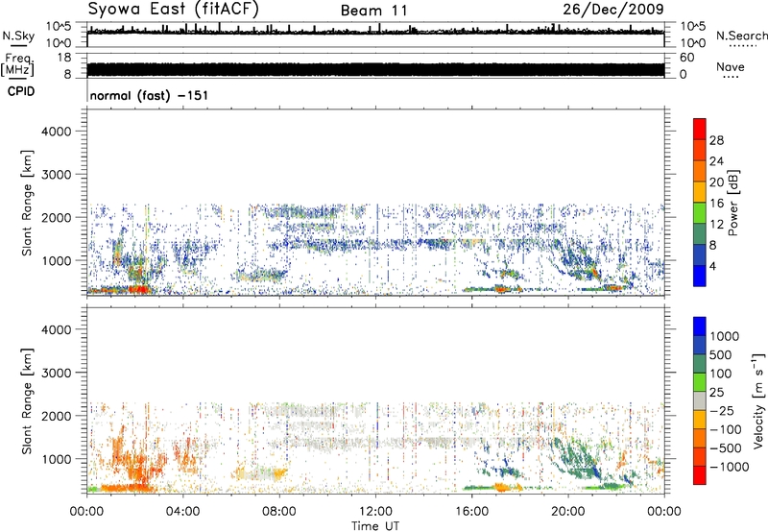Image resolution: width=768 pixels, height=532 pixels.
Task: Click the "-500" velocity colorbar label
Action: click(725, 448)
